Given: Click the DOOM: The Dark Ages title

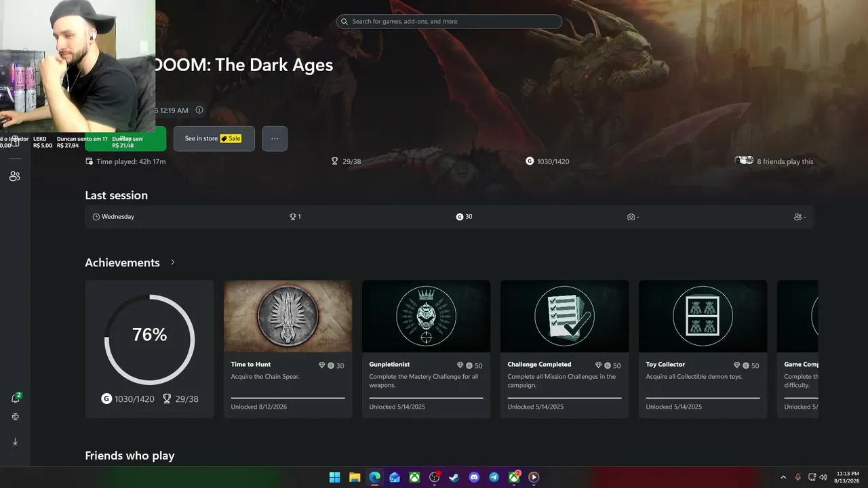Looking at the screenshot, I should coord(243,65).
